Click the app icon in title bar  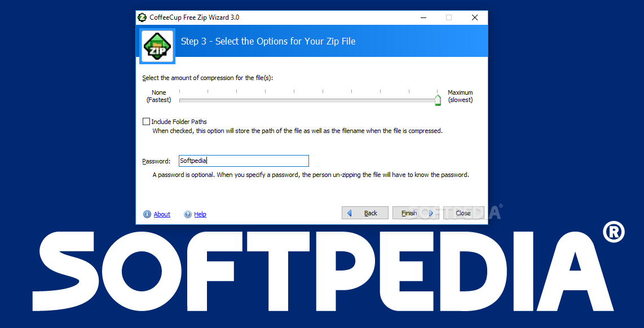pos(142,17)
